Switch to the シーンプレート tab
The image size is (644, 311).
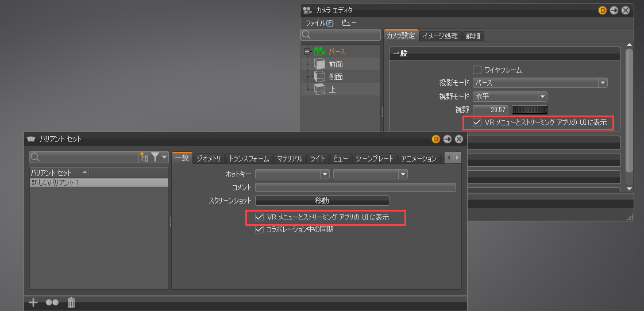(x=375, y=159)
